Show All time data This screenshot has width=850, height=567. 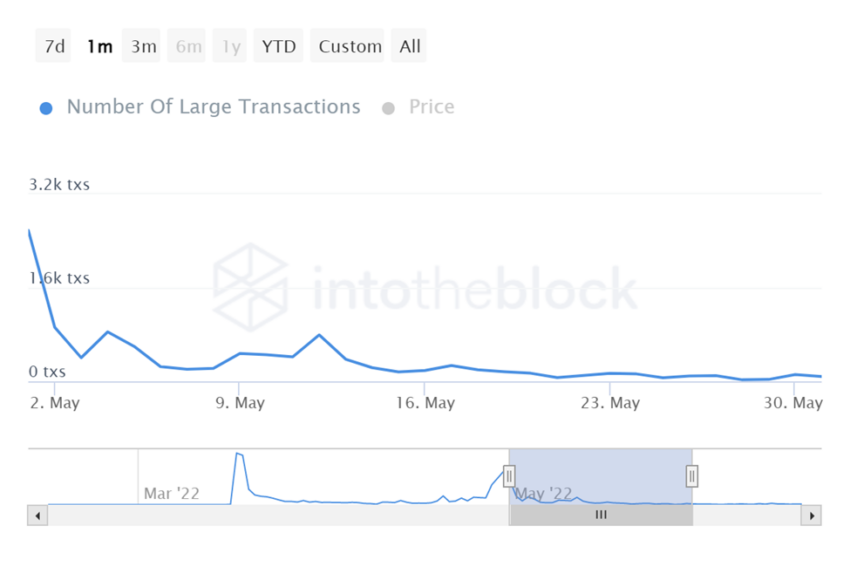tap(410, 46)
